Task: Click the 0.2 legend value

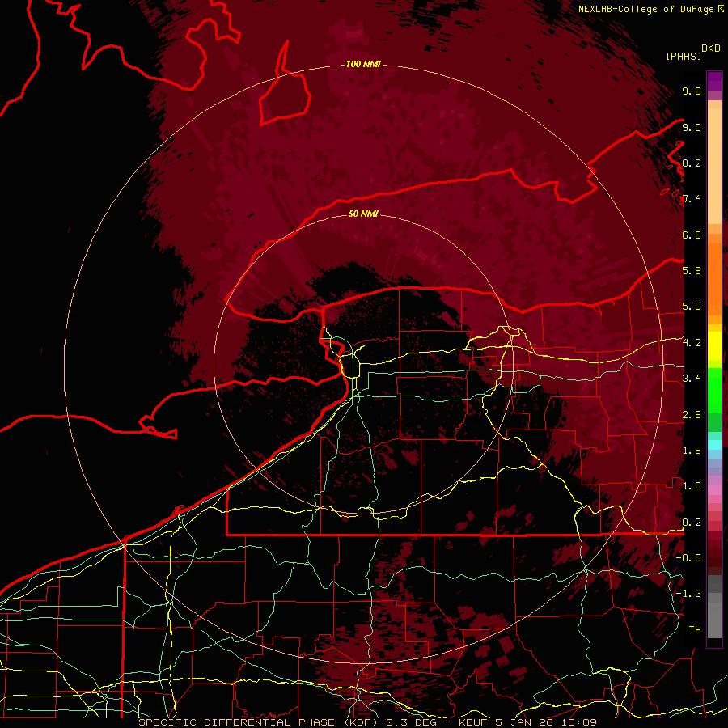Action: tap(692, 523)
